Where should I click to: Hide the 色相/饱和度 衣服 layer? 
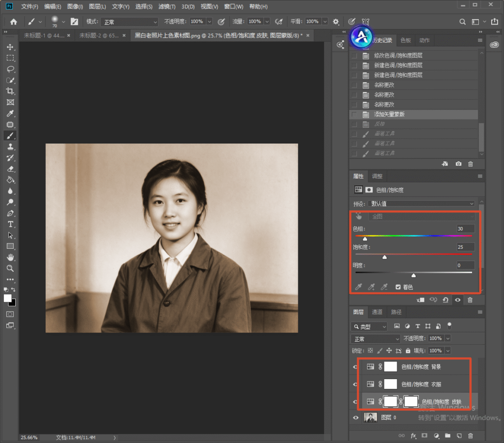point(355,384)
